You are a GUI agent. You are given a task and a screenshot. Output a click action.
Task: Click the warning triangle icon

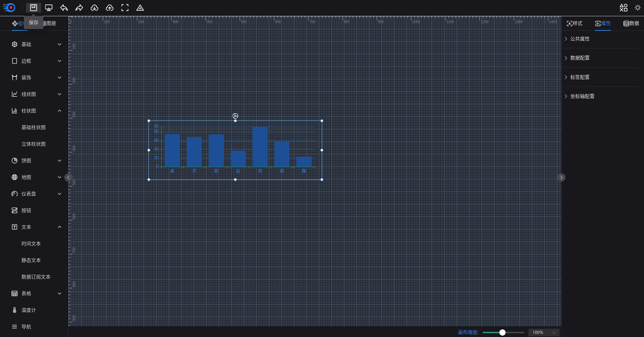140,8
